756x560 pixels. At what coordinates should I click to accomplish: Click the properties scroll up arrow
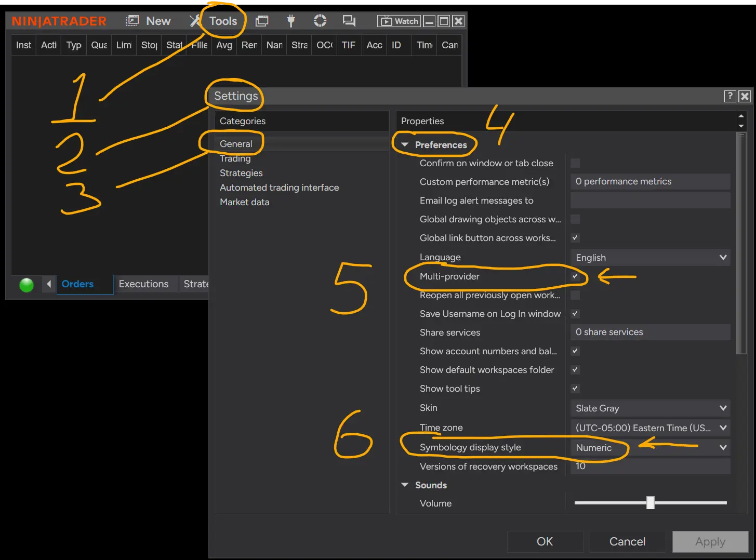(x=741, y=116)
